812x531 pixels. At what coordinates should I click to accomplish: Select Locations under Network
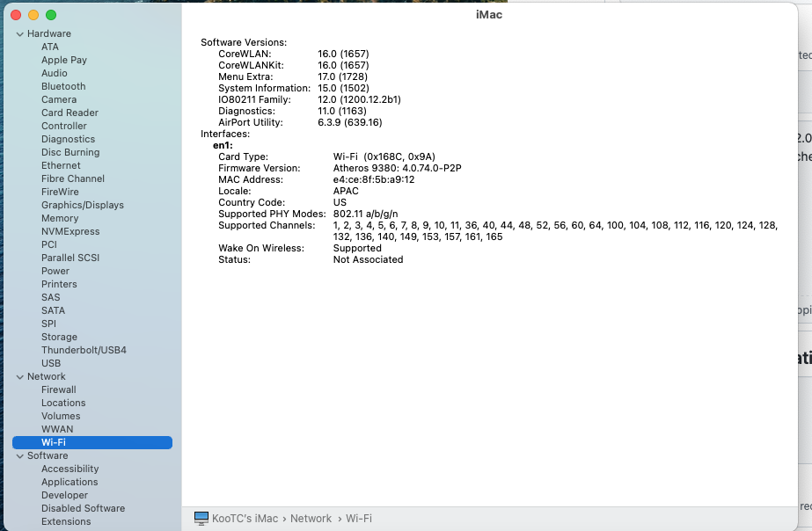pos(63,404)
